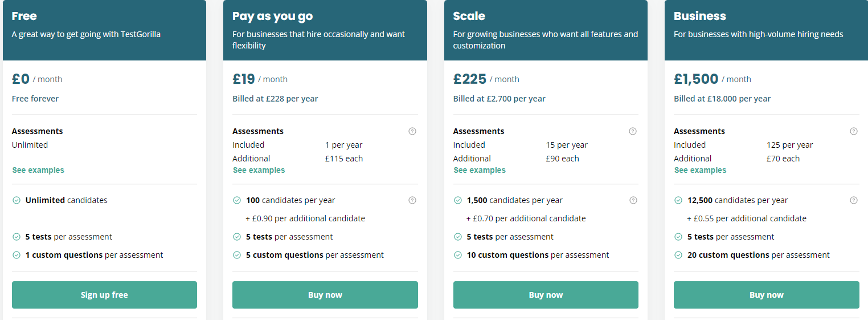The image size is (868, 320).
Task: Open See examples in the Scale plan
Action: tap(480, 170)
